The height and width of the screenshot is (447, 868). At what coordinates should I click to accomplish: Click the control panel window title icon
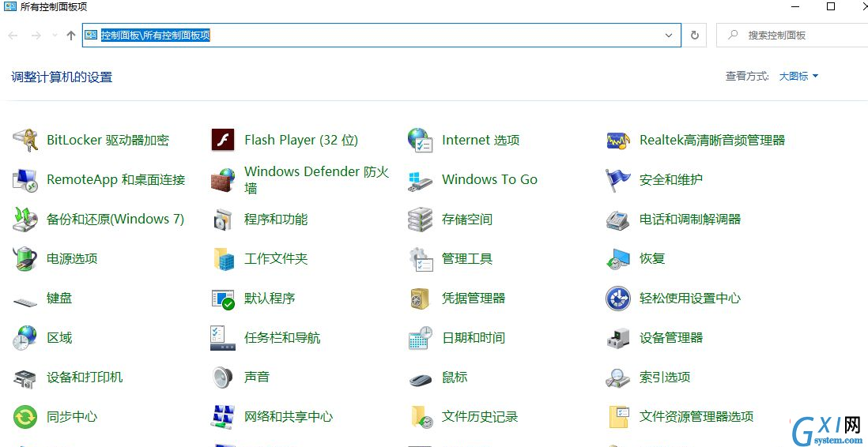tap(10, 6)
